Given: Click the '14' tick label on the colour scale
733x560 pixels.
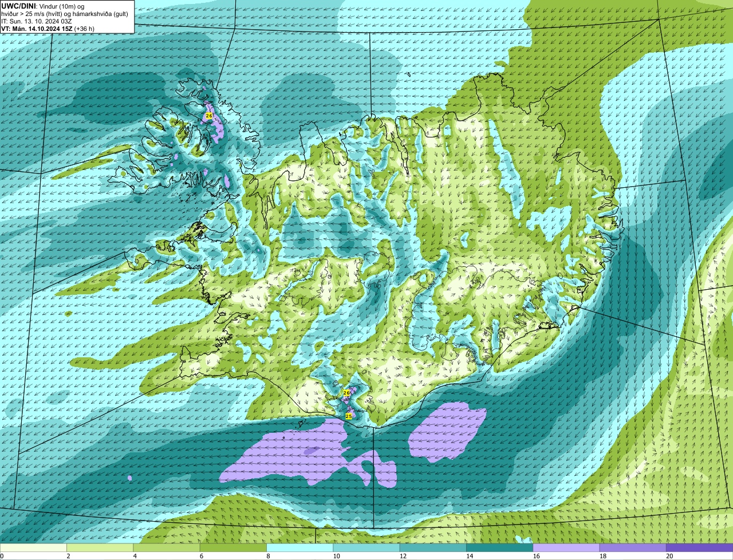Looking at the screenshot, I should point(470,556).
